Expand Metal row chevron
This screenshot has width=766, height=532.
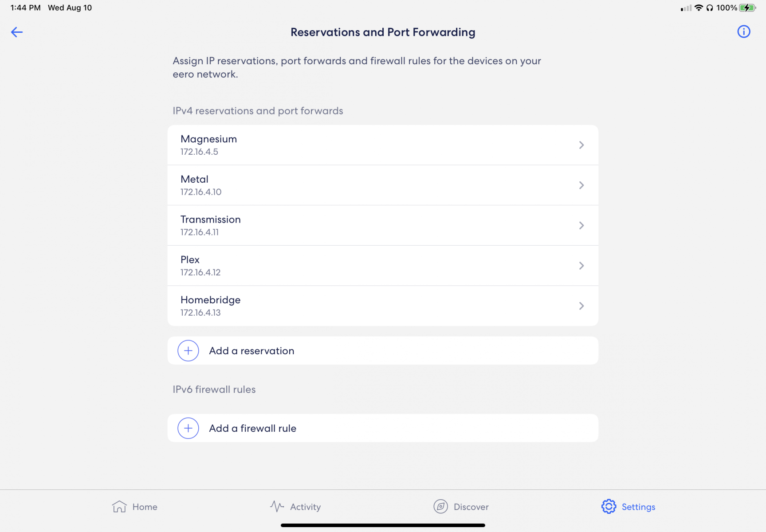[581, 185]
